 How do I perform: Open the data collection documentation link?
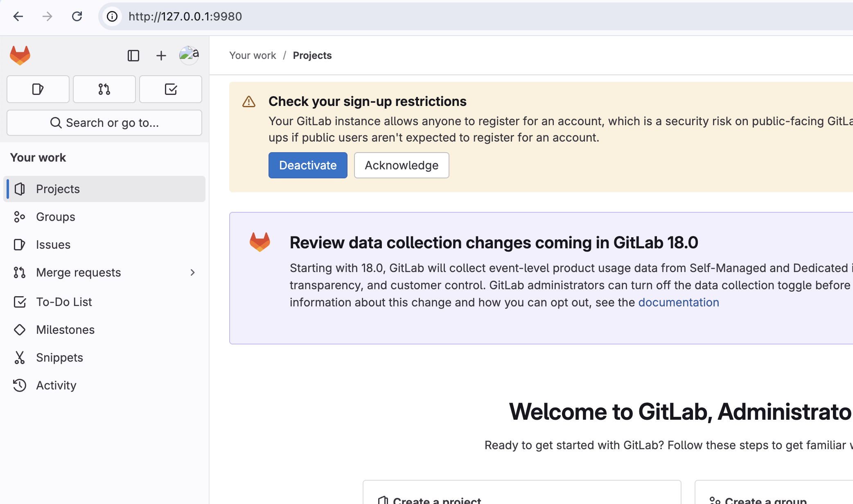point(678,302)
